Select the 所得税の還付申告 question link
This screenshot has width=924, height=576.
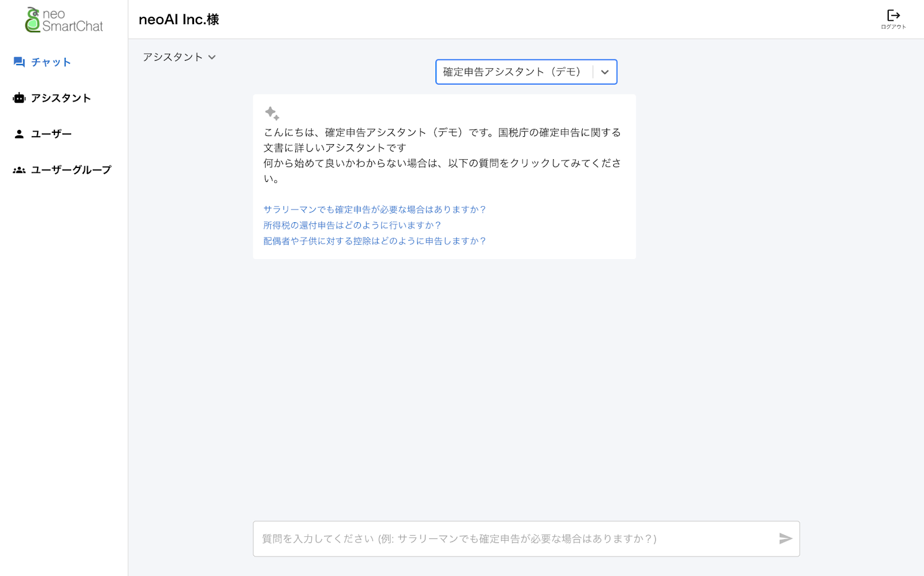pyautogui.click(x=352, y=225)
